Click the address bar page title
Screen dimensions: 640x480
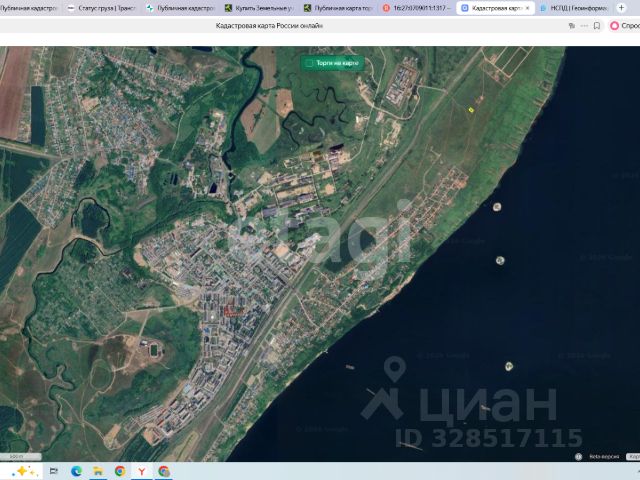(269, 26)
